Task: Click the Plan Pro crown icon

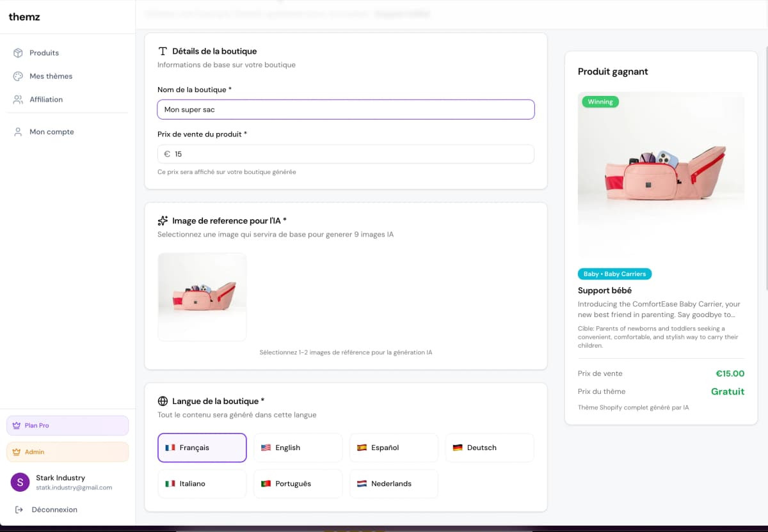Action: coord(17,426)
